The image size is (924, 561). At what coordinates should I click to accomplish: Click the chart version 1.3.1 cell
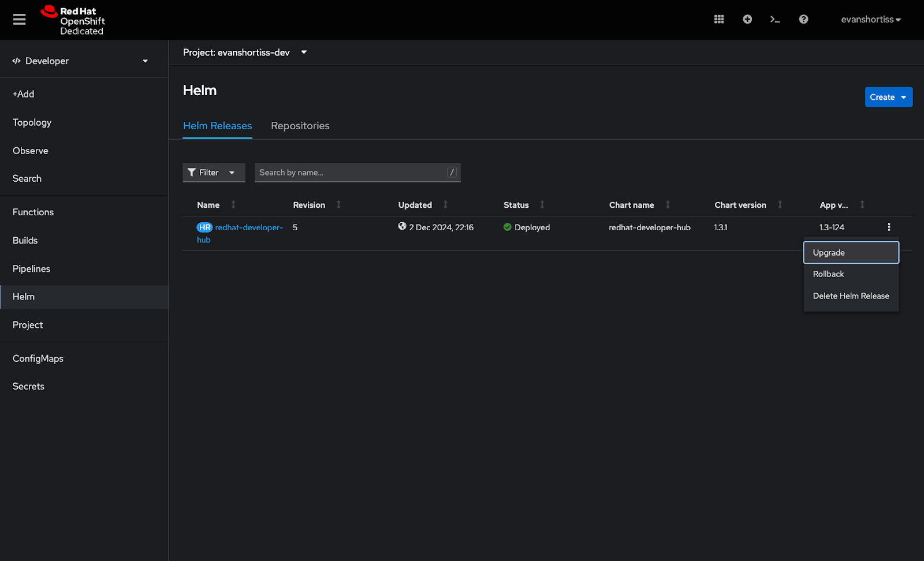(x=721, y=227)
